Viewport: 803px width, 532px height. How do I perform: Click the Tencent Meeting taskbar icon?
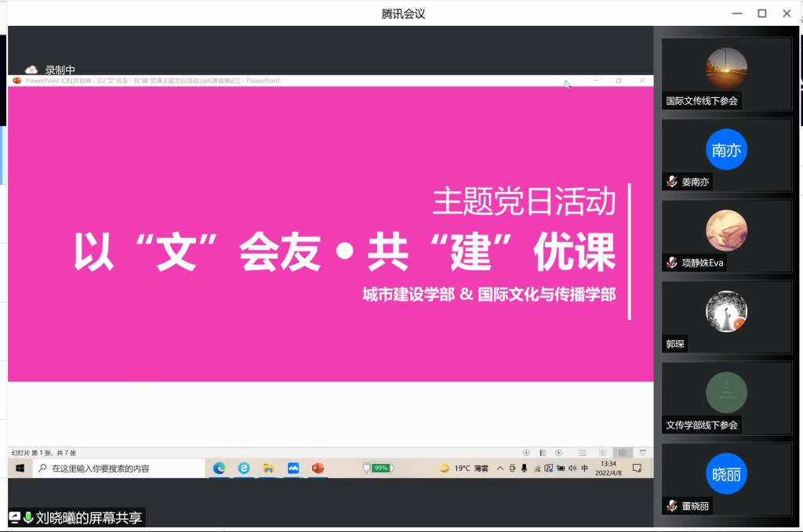tap(293, 469)
